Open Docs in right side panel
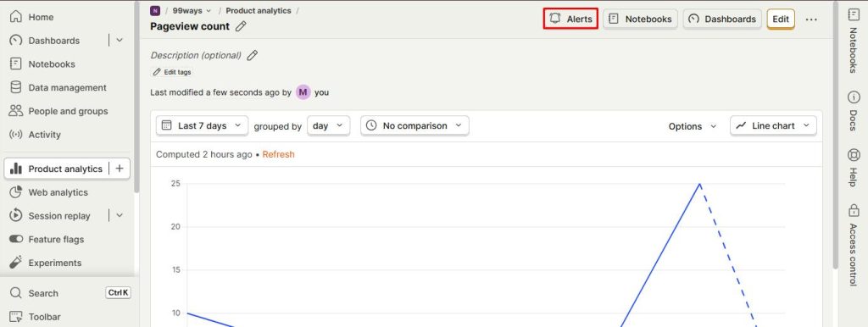This screenshot has width=868, height=327. 854,114
